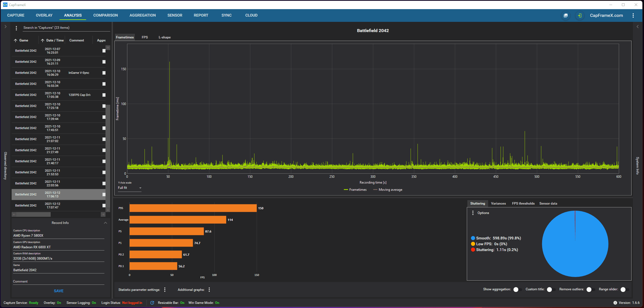Open the Y-Axis scale Full fit dropdown

(x=130, y=188)
